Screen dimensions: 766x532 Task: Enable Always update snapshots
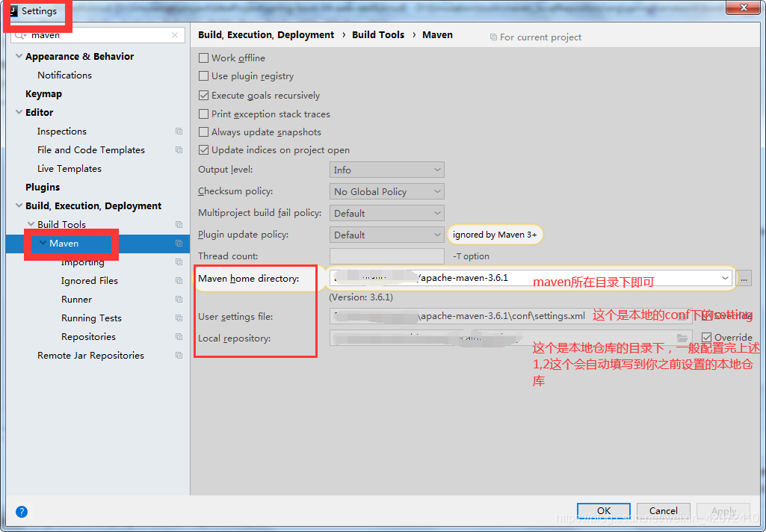coord(204,132)
